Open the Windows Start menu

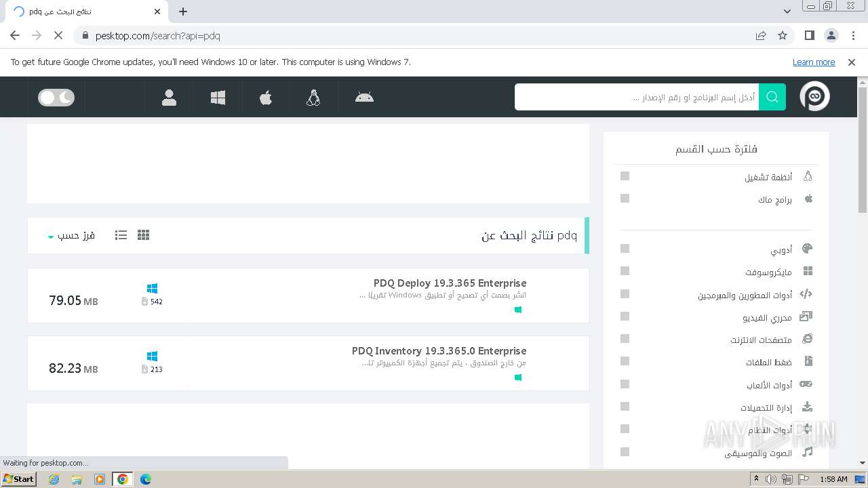pyautogui.click(x=19, y=479)
